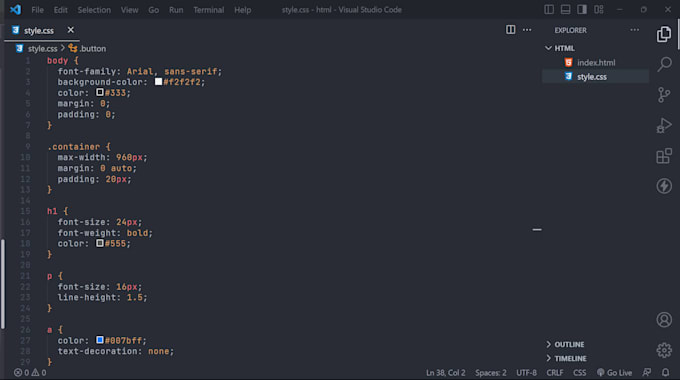
Task: Click the line-height value 1.5
Action: pyautogui.click(x=134, y=297)
